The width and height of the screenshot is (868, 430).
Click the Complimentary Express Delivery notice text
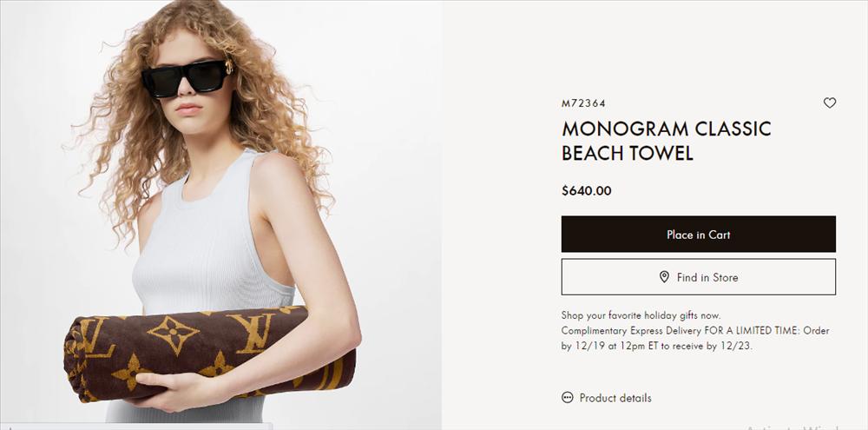(695, 338)
